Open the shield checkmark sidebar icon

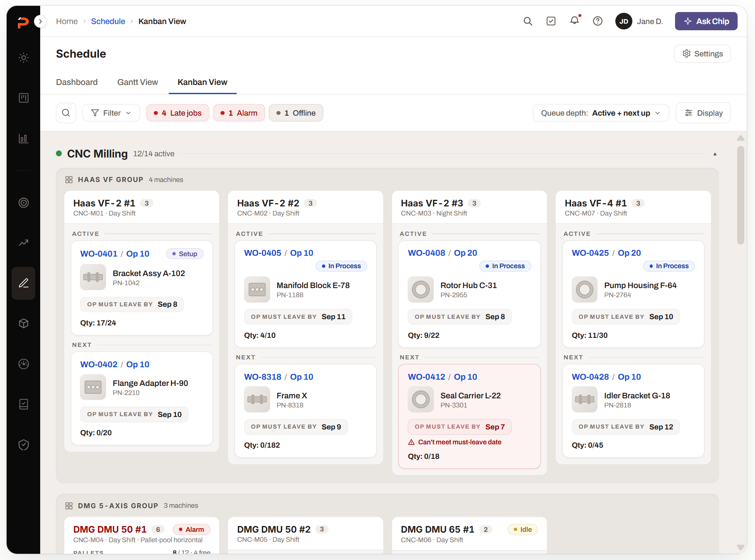click(24, 445)
